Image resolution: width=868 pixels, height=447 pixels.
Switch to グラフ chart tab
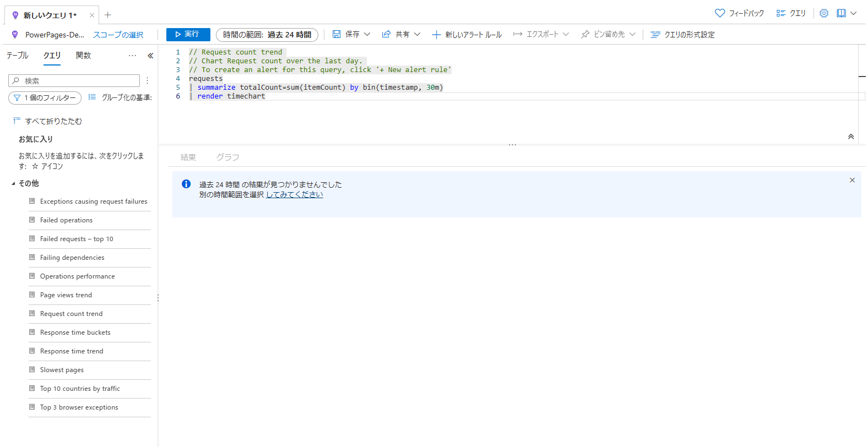227,157
